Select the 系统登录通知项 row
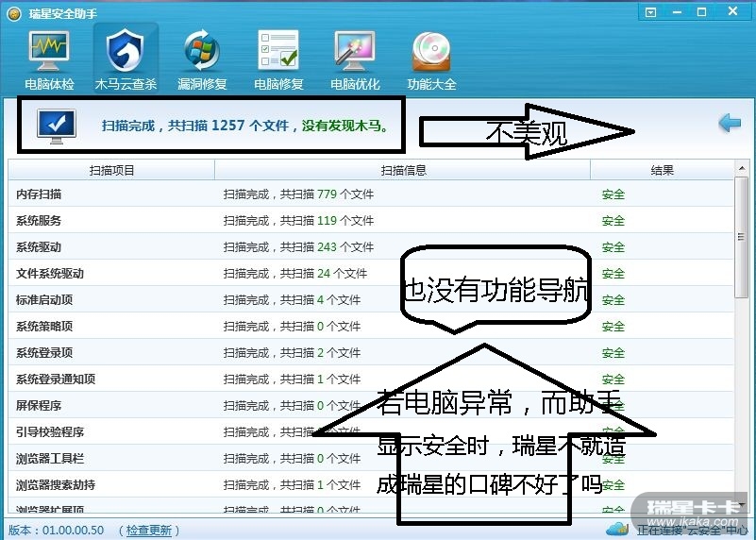This screenshot has width=756, height=540. point(370,379)
